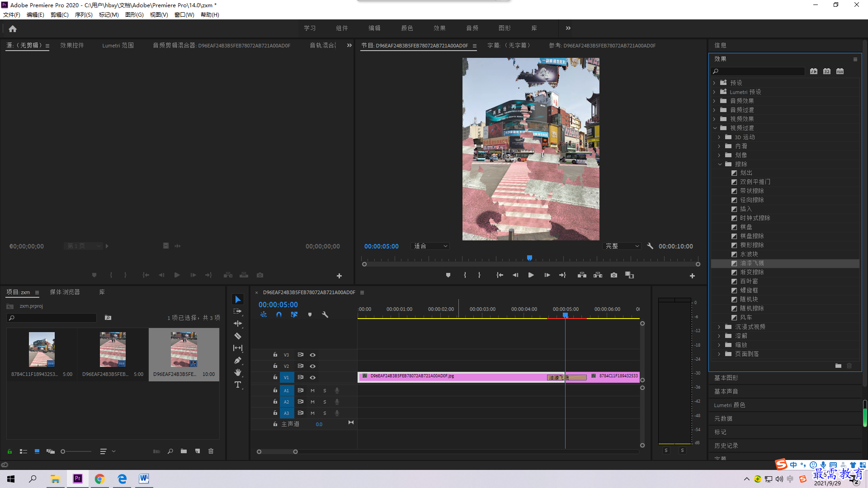
Task: Open the 适合 zoom level dropdown
Action: pyautogui.click(x=430, y=246)
